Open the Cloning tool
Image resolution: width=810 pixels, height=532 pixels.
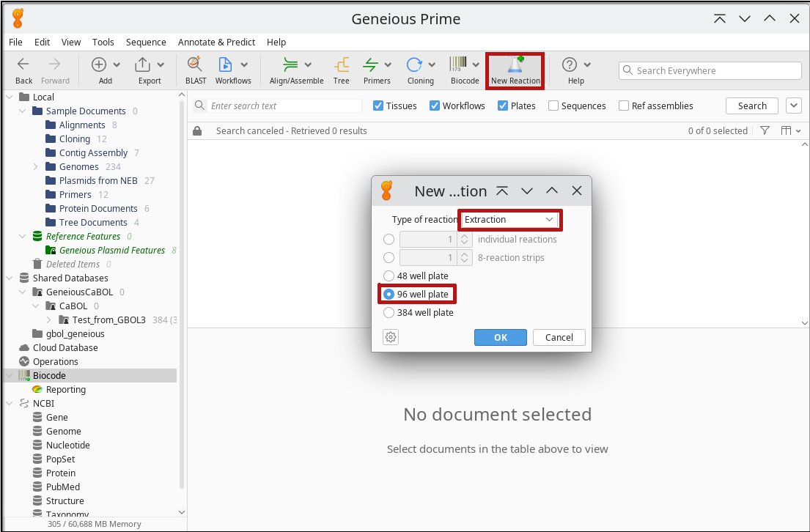point(415,65)
